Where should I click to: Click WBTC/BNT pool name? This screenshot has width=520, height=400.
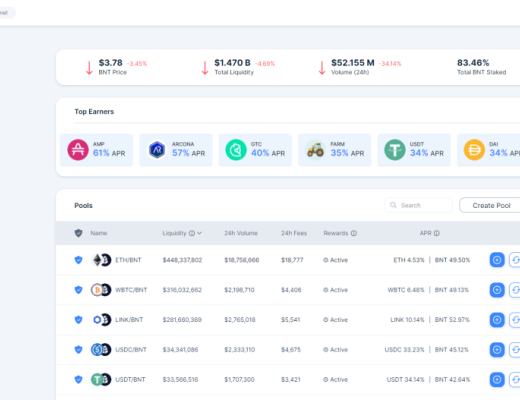pyautogui.click(x=131, y=290)
